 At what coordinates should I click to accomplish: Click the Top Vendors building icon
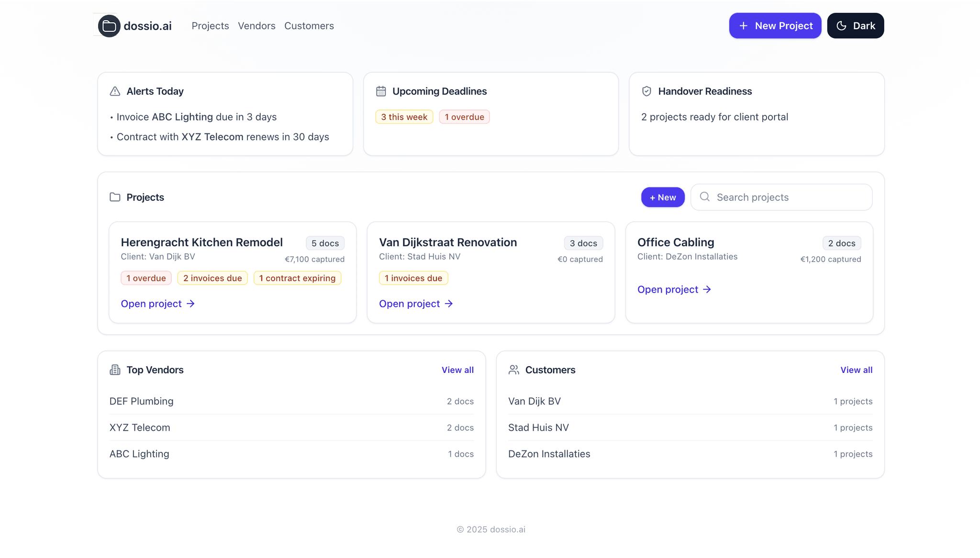click(x=115, y=370)
